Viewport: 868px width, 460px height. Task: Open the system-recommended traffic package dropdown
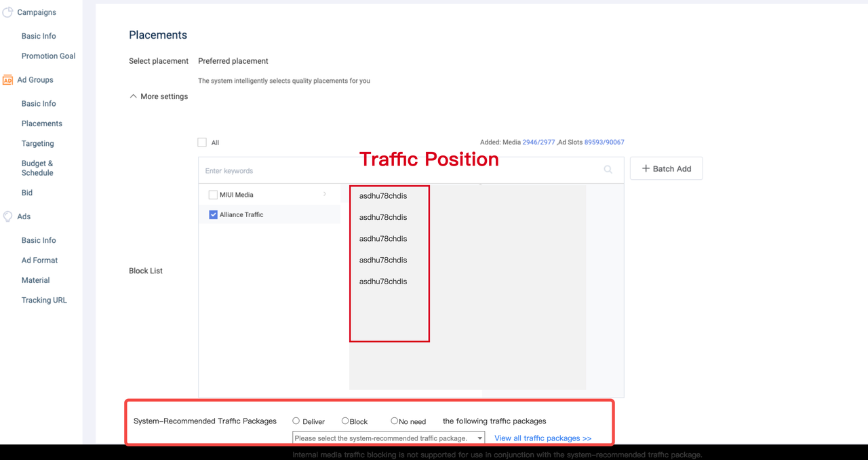[x=389, y=438]
